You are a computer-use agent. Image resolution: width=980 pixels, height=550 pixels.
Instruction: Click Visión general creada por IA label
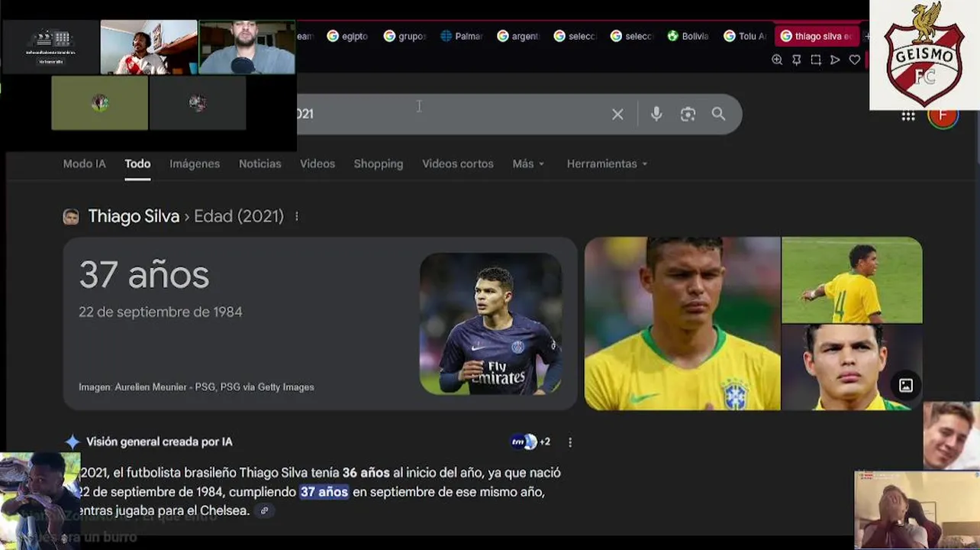click(160, 442)
